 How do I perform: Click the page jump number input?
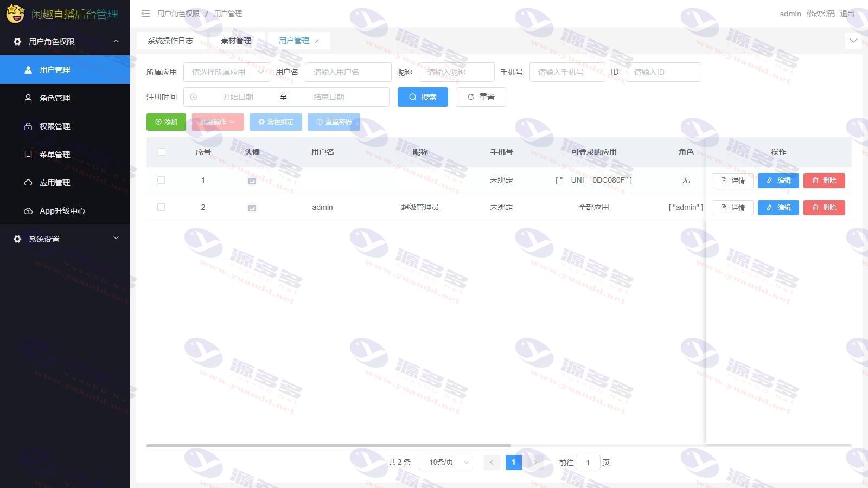tap(588, 463)
